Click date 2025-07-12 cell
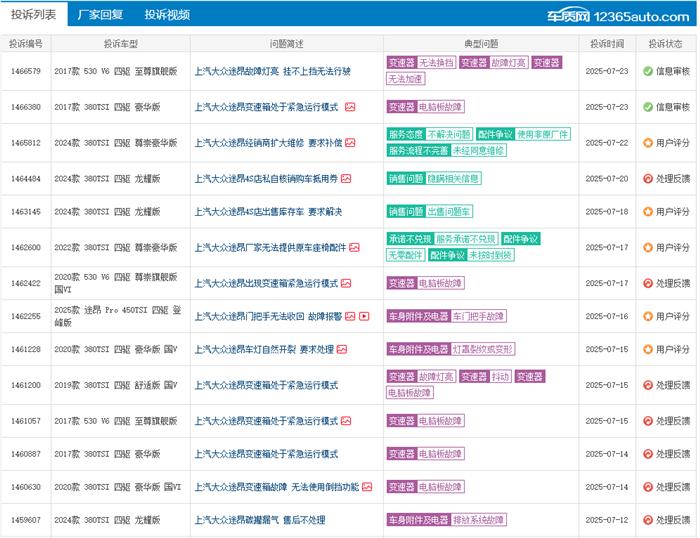Image resolution: width=700 pixels, height=538 pixels. pyautogui.click(x=607, y=520)
